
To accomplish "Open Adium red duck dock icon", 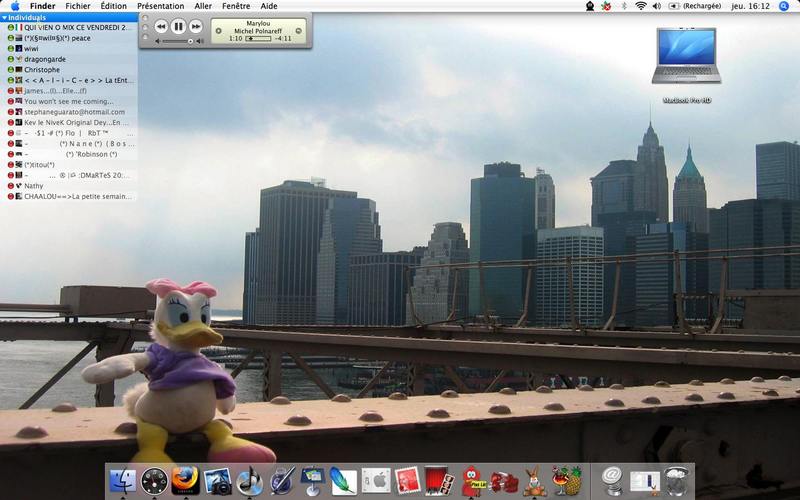I will click(472, 481).
